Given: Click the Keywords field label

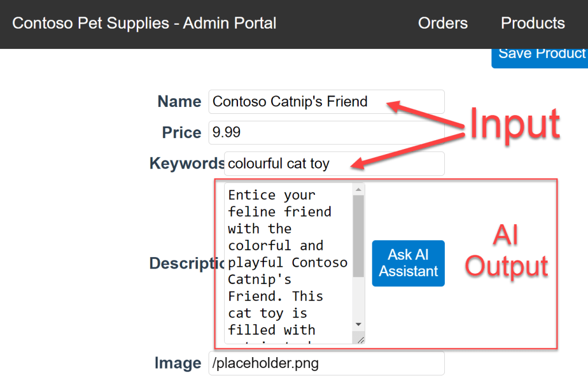Looking at the screenshot, I should tap(187, 164).
